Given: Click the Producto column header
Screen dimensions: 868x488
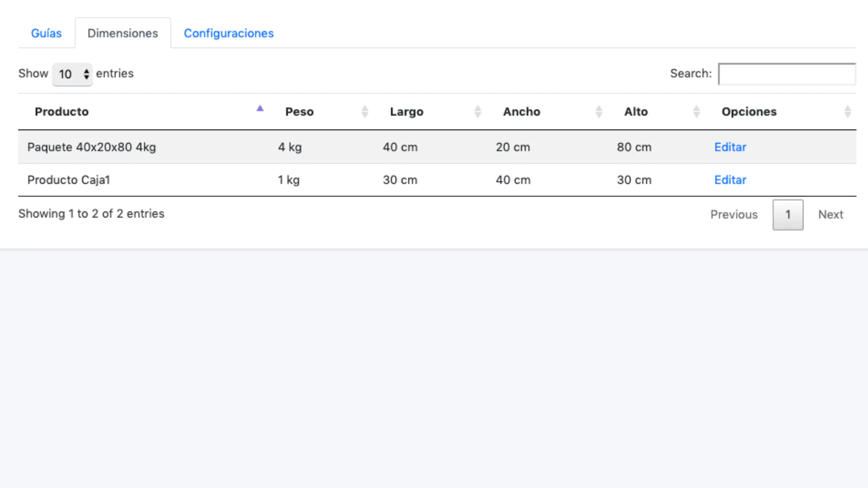Looking at the screenshot, I should point(62,112).
